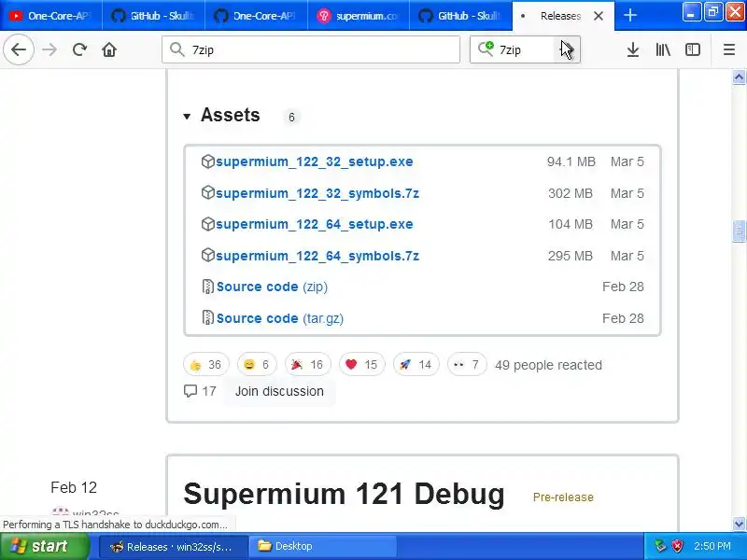Open the Library bookmarks icon
Screen dimensions: 747x560
(663, 49)
